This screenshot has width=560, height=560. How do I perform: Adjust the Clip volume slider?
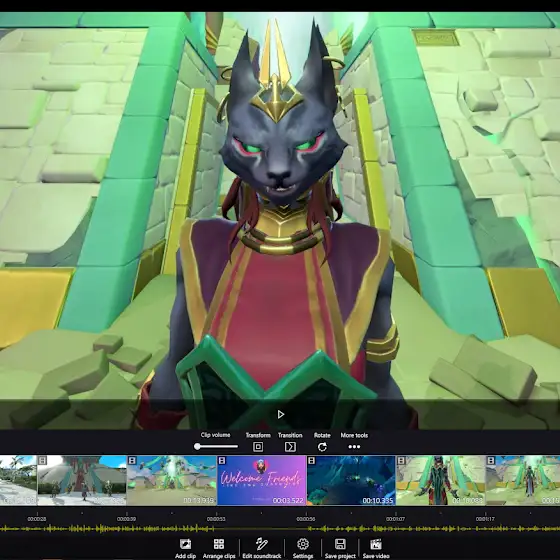[216, 446]
